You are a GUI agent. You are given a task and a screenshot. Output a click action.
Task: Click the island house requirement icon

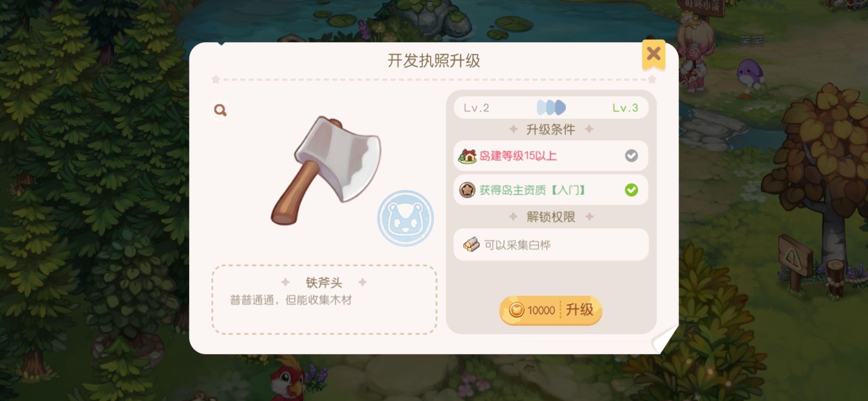[467, 156]
